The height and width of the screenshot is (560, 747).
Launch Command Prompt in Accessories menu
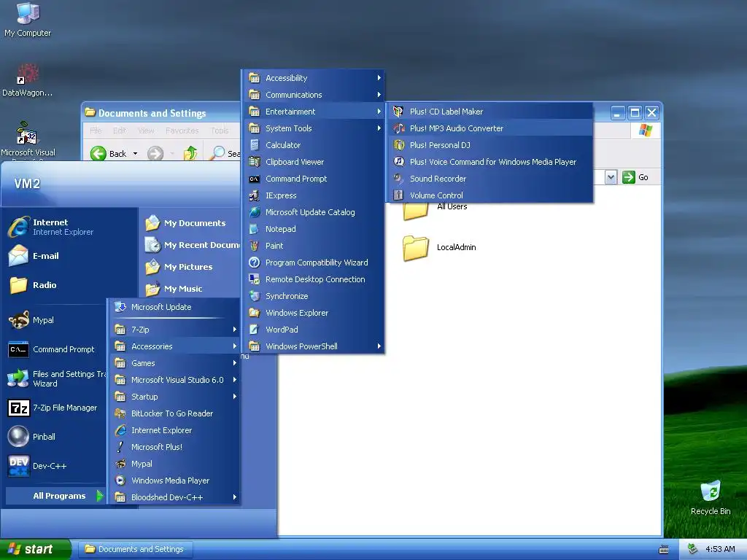coord(314,179)
